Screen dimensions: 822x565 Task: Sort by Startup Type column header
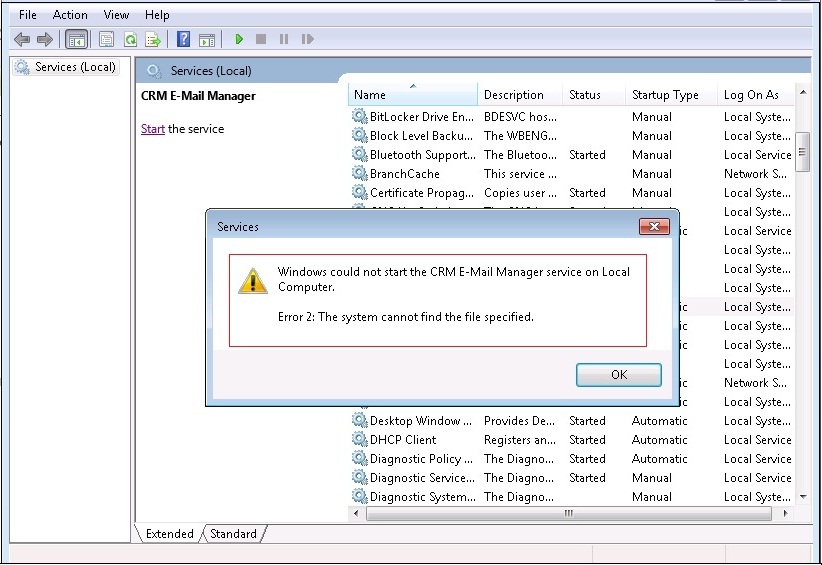[x=671, y=95]
